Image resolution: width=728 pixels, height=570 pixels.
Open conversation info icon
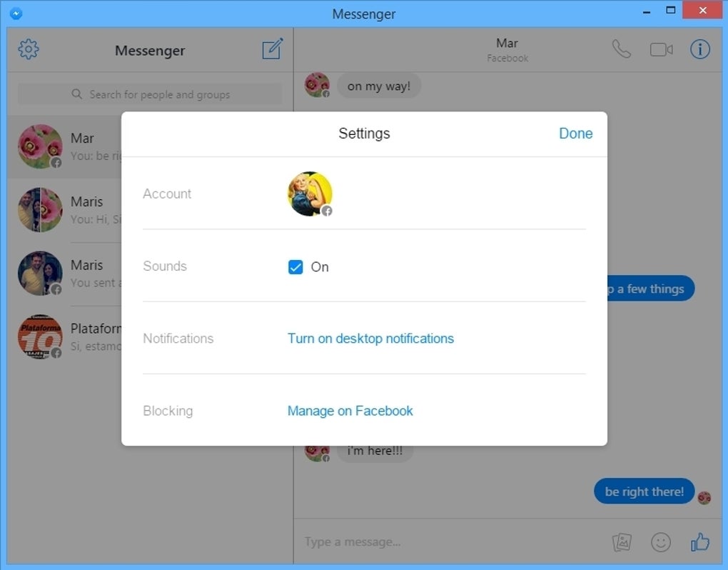pyautogui.click(x=699, y=49)
